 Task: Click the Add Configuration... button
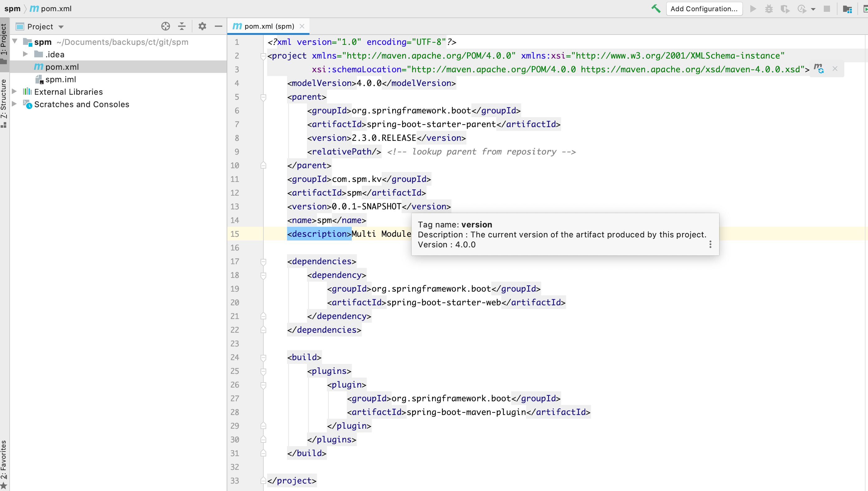pyautogui.click(x=704, y=9)
